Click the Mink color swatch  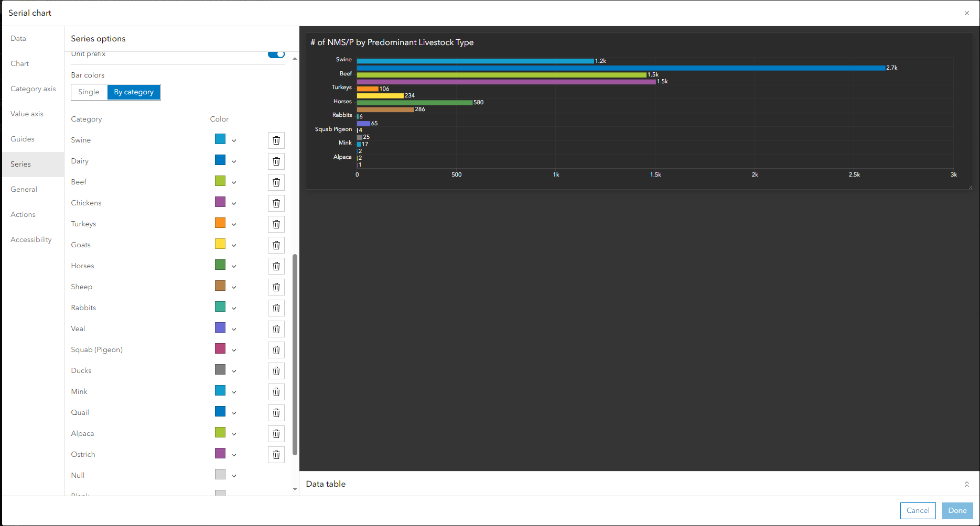[220, 390]
